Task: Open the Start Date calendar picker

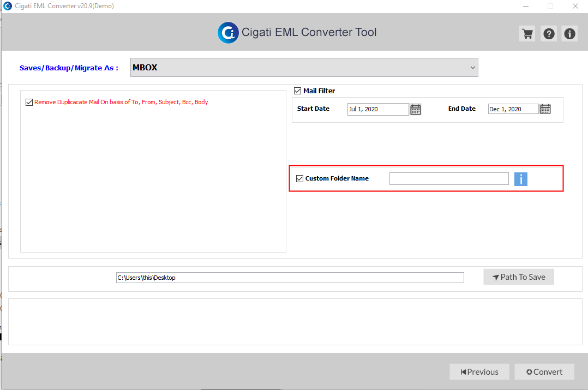Action: (416, 109)
